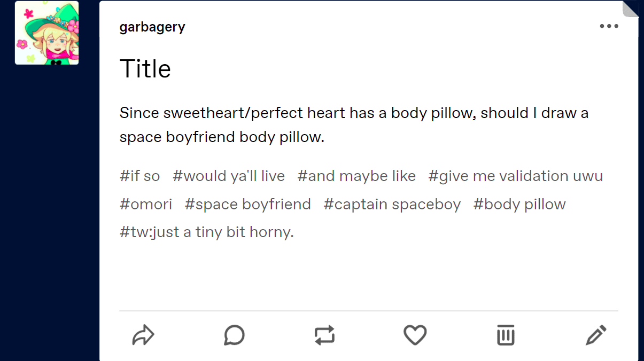Like the post via the heart icon
The width and height of the screenshot is (644, 361).
[415, 335]
